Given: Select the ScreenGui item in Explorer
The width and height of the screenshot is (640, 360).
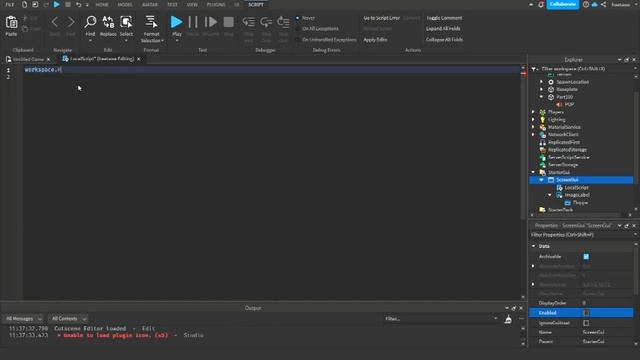Looking at the screenshot, I should coord(567,180).
